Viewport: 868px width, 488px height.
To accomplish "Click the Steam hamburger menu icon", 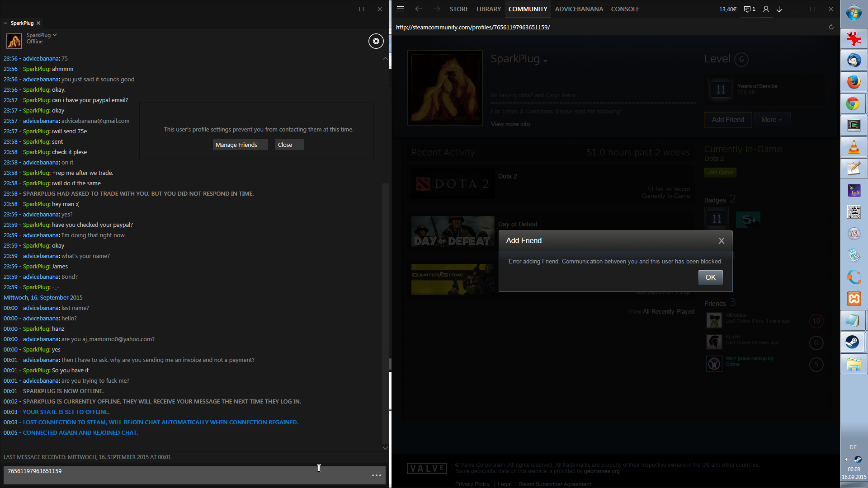I will 401,9.
